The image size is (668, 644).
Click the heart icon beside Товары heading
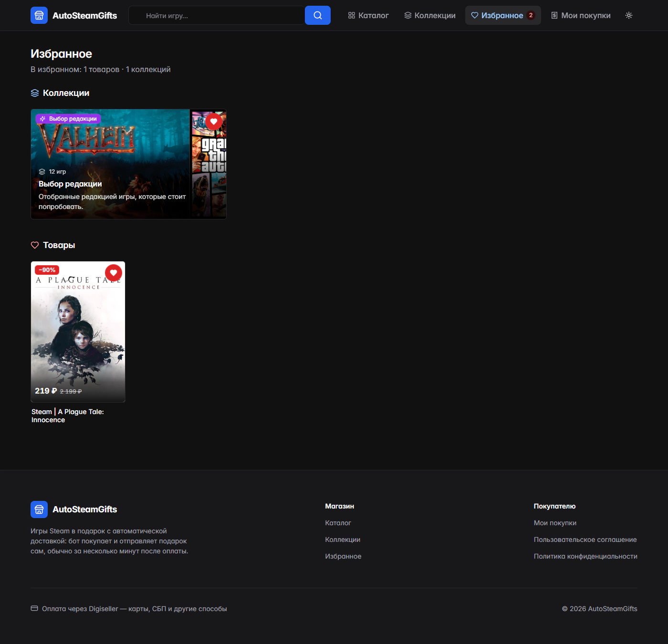[x=35, y=245]
